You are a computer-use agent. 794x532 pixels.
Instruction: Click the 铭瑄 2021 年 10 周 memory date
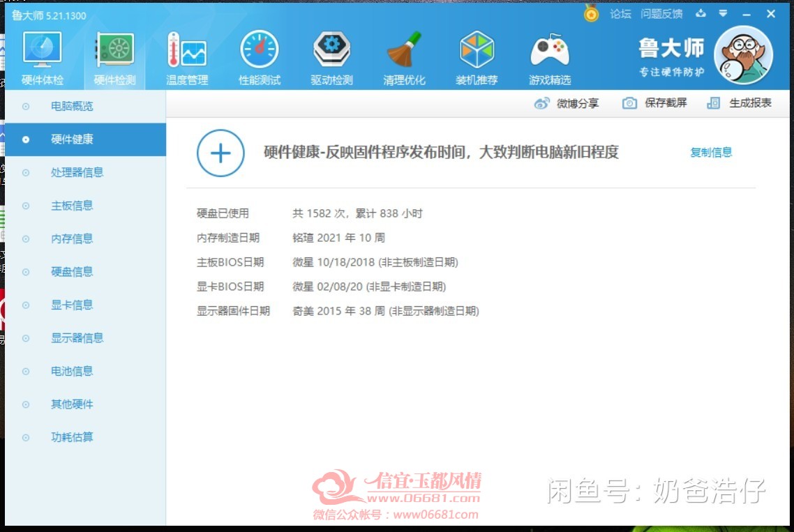[339, 238]
